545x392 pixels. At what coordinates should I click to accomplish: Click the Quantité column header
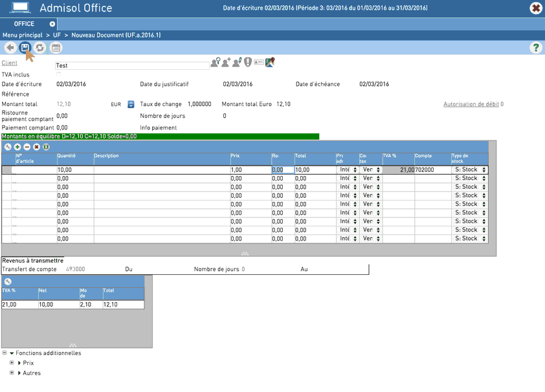point(76,158)
